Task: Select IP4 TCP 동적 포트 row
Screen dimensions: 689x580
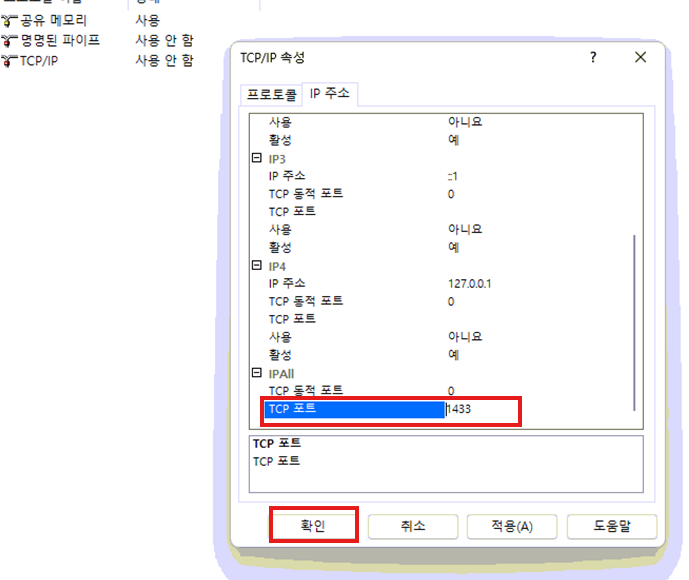Action: [x=448, y=301]
